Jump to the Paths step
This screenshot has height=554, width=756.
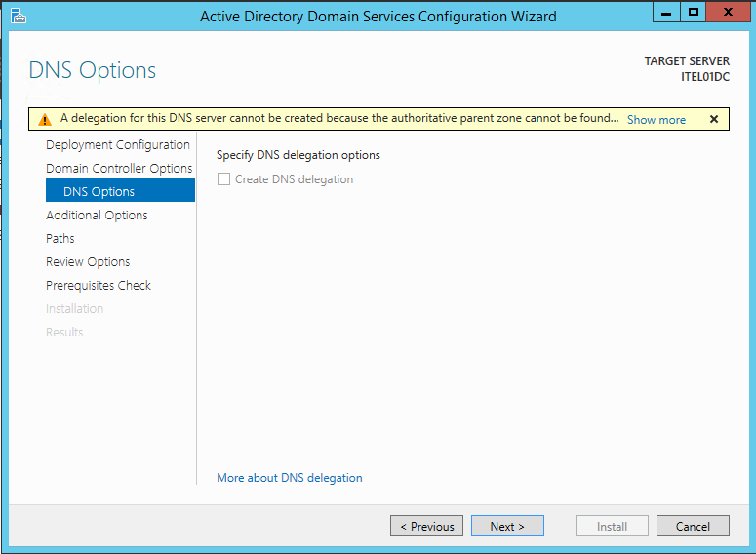tap(60, 238)
